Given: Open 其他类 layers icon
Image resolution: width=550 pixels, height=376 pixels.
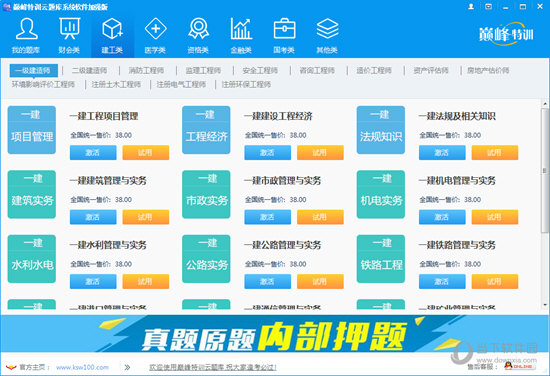Looking at the screenshot, I should coord(327,36).
